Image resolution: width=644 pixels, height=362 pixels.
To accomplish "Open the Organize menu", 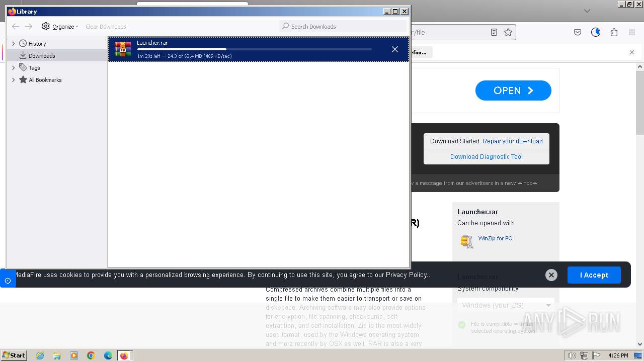I will 60,26.
